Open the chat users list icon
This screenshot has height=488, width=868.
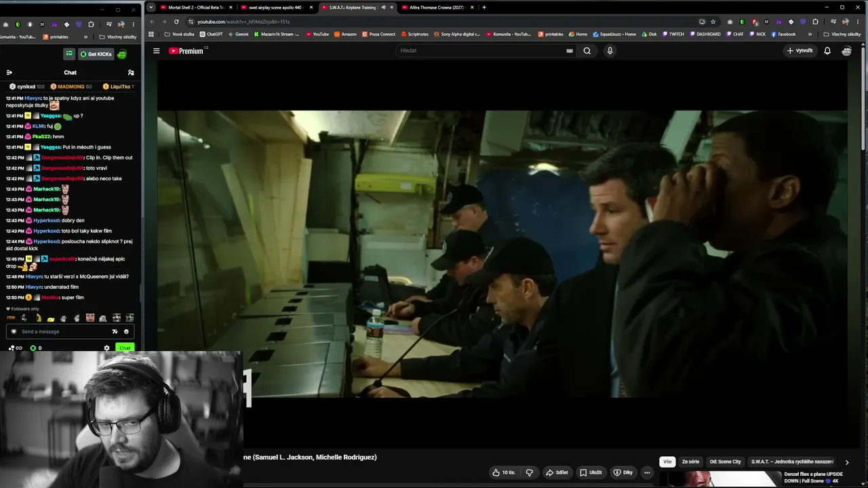(131, 73)
